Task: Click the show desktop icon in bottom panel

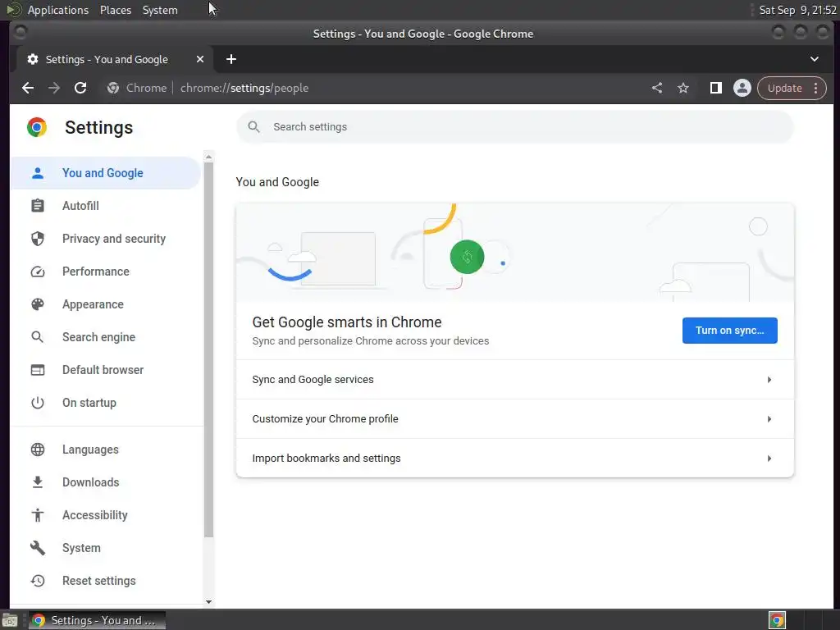Action: (10, 620)
